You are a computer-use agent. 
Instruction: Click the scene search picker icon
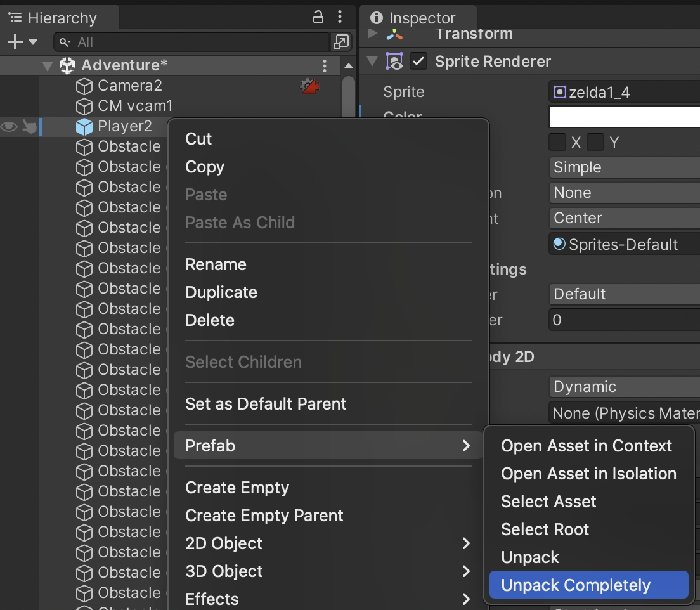click(340, 42)
